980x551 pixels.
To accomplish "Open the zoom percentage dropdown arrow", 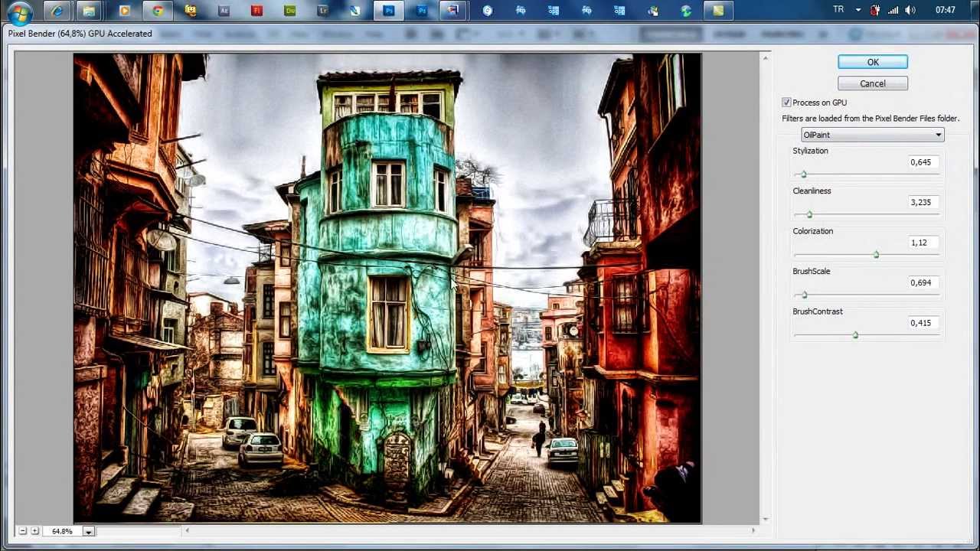I will (x=89, y=531).
